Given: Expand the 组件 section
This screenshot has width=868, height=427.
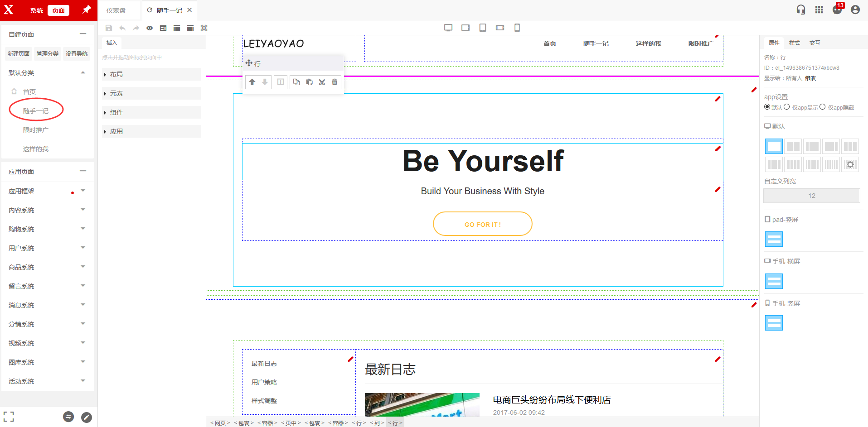Looking at the screenshot, I should coord(116,112).
